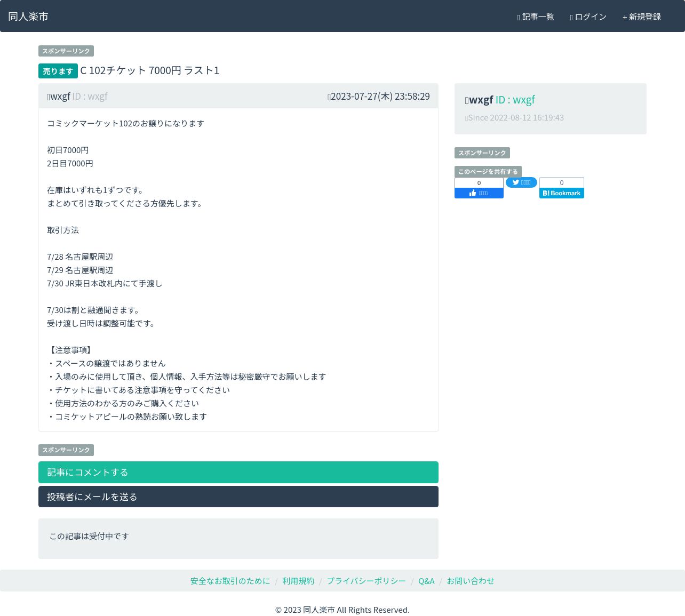685x616 pixels.
Task: Click the このページを共有する label
Action: [488, 172]
